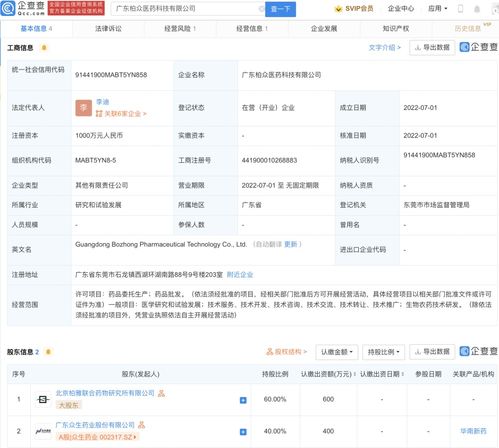Screen dimensions: 499x448
Task: Click 更新 link next to English name
Action: tap(291, 244)
